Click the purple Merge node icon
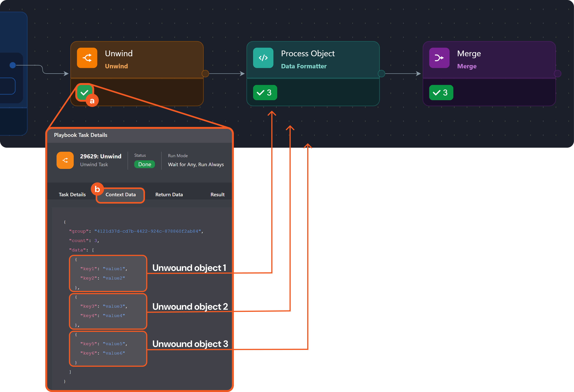Image resolution: width=574 pixels, height=392 pixels. [439, 58]
